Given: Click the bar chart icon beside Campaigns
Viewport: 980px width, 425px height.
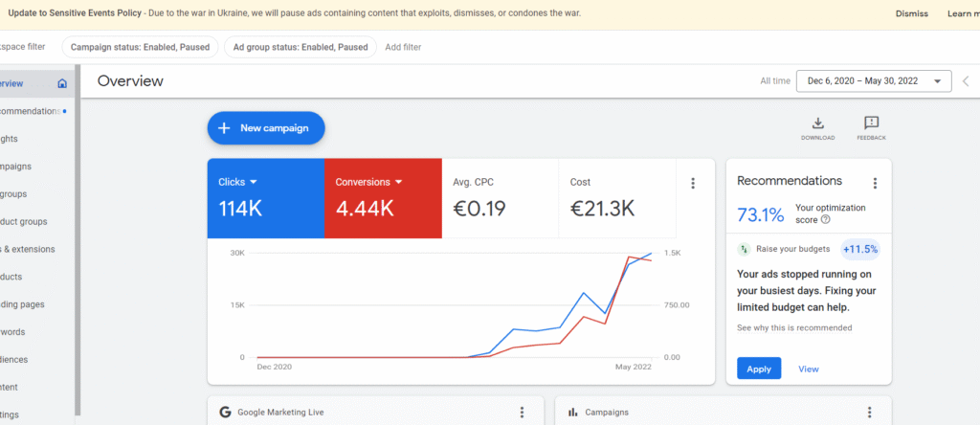Looking at the screenshot, I should click(x=572, y=413).
